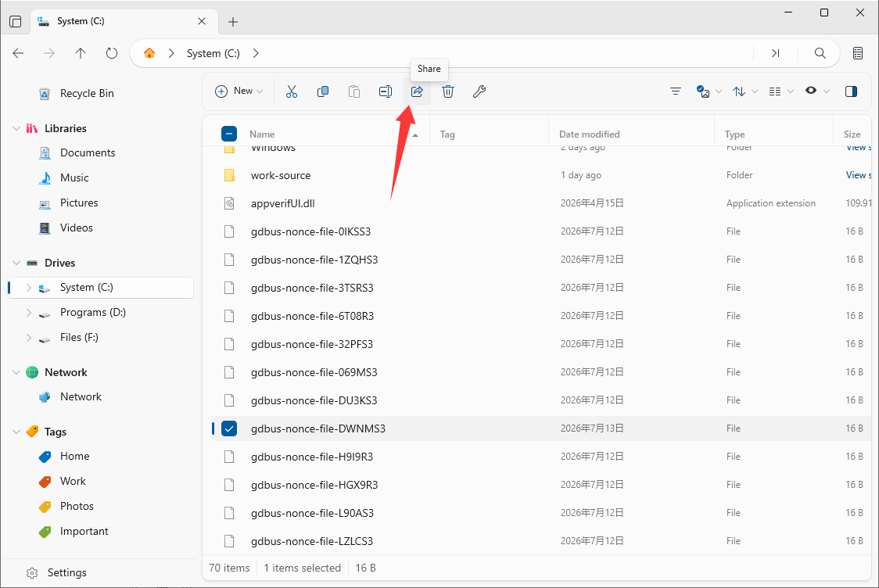Click the Rename icon in toolbar

(385, 91)
